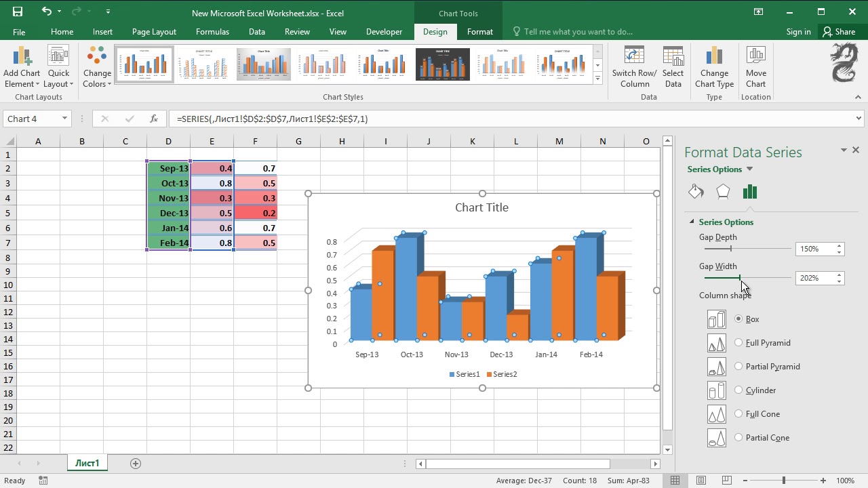Click Enter checkmark in formula bar

130,119
